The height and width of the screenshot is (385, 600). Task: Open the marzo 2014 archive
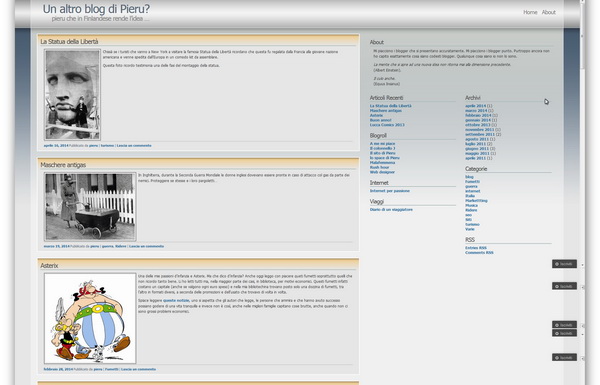(x=476, y=111)
